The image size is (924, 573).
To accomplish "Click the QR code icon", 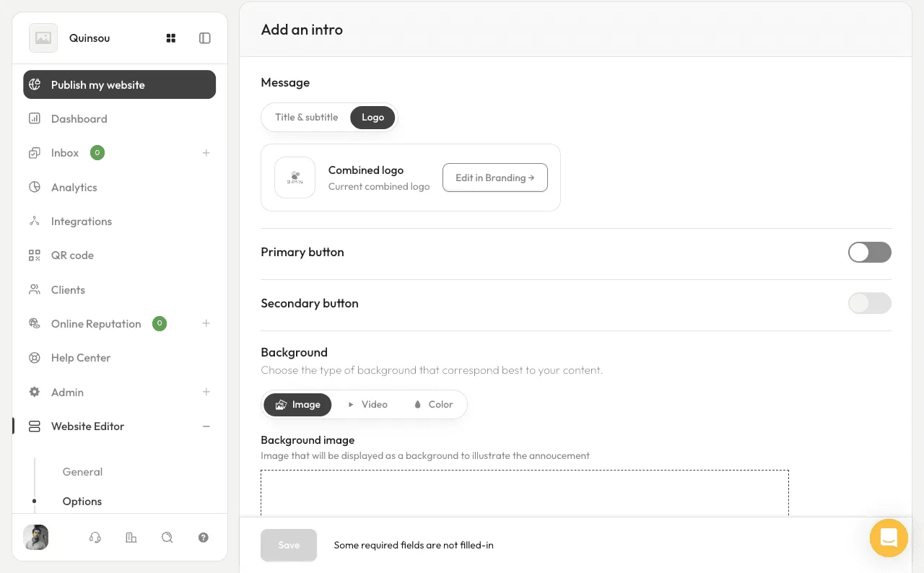I will tap(34, 255).
